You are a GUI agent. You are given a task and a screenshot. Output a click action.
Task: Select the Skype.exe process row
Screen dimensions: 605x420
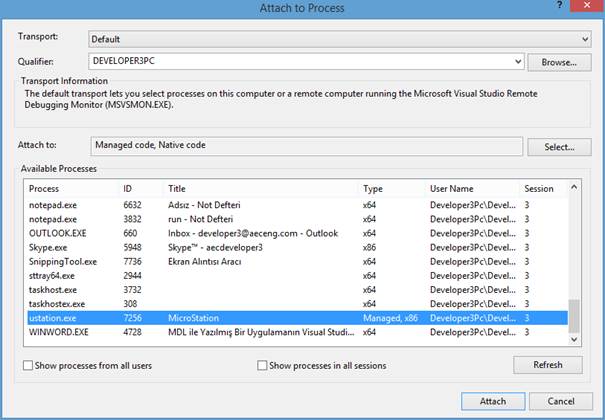pos(297,247)
